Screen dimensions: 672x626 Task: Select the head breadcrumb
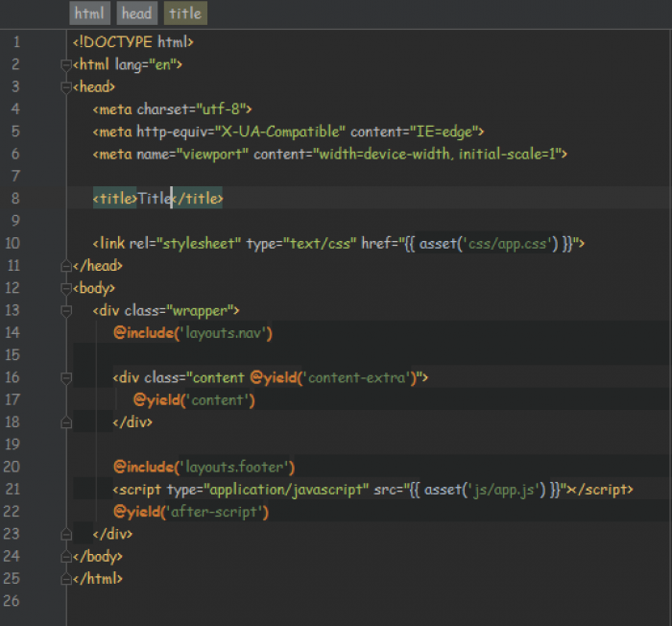coord(136,13)
